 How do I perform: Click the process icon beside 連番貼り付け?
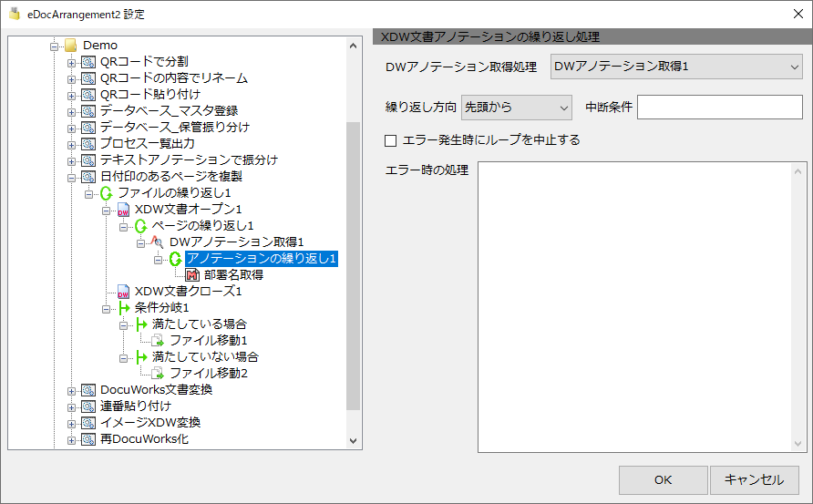pos(88,406)
